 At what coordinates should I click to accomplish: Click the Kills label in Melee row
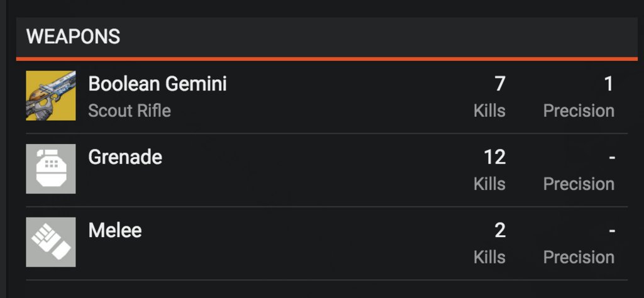pyautogui.click(x=489, y=257)
